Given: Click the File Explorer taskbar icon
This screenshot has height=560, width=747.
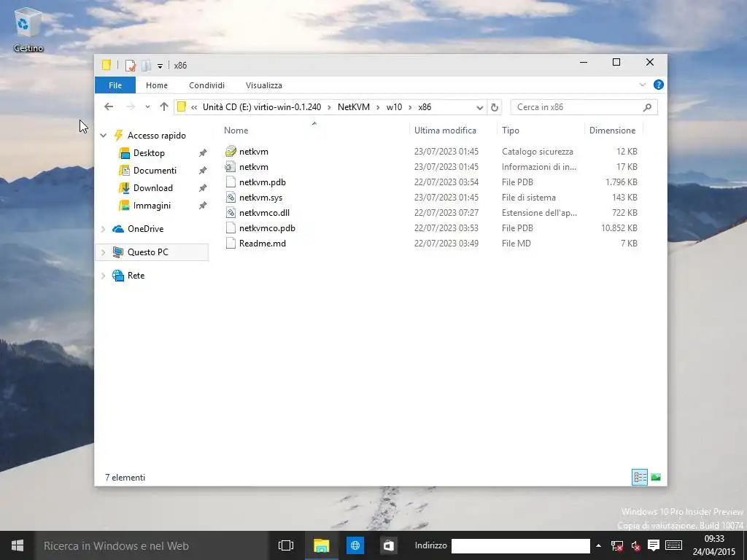Looking at the screenshot, I should click(x=322, y=545).
